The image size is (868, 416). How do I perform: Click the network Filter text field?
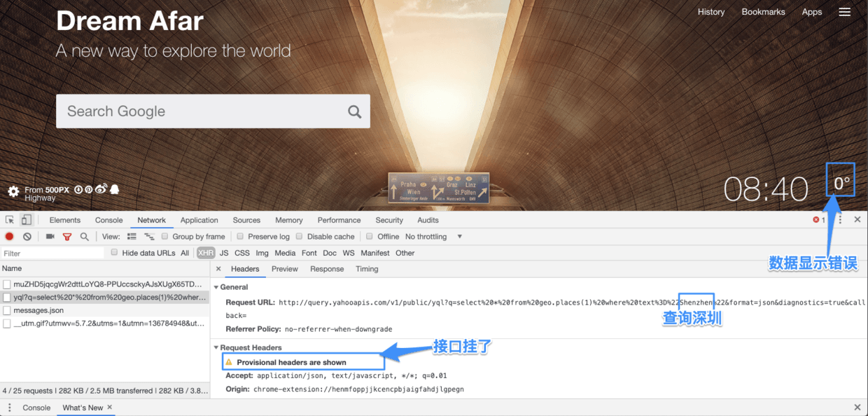[52, 253]
